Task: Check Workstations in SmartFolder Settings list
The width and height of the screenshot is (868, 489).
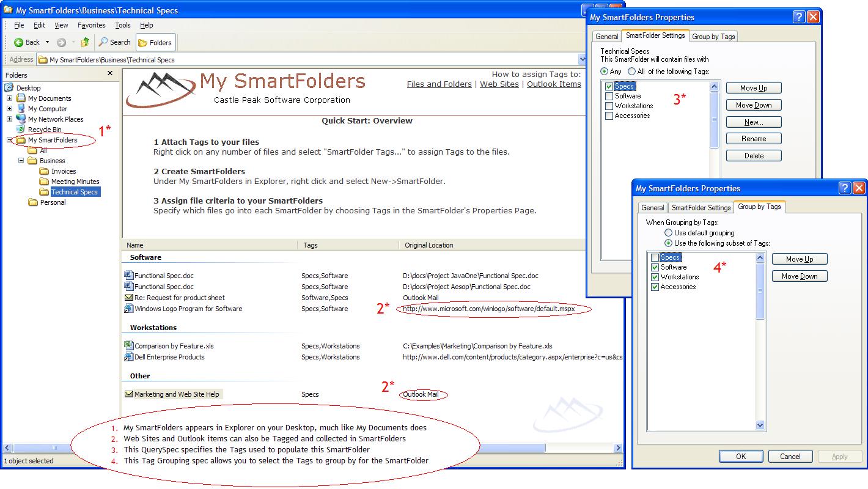Action: click(x=609, y=106)
